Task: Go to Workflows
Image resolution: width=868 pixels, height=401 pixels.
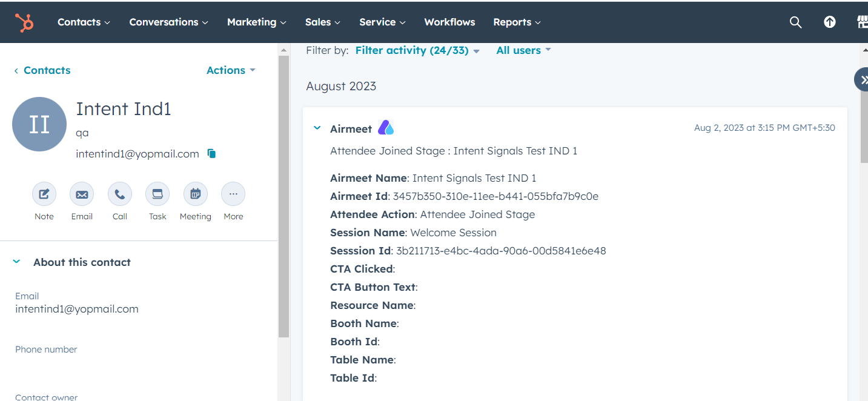Action: [x=449, y=22]
